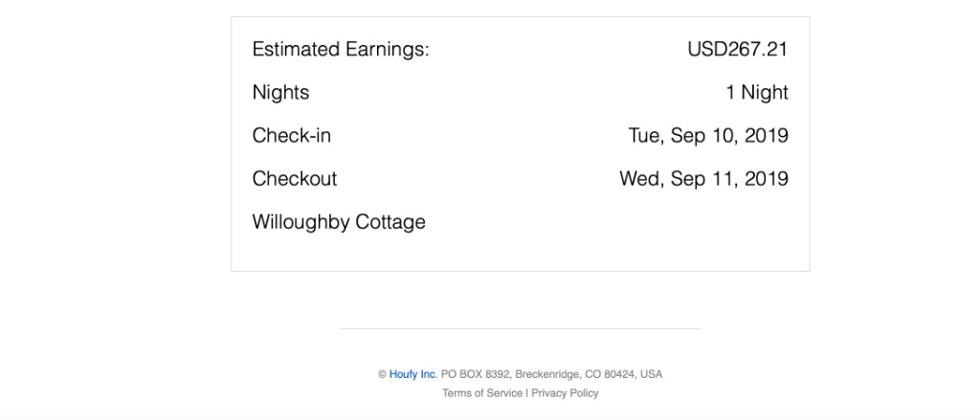Click the Estimated Earnings label
The height and width of the screenshot is (420, 980).
point(340,50)
